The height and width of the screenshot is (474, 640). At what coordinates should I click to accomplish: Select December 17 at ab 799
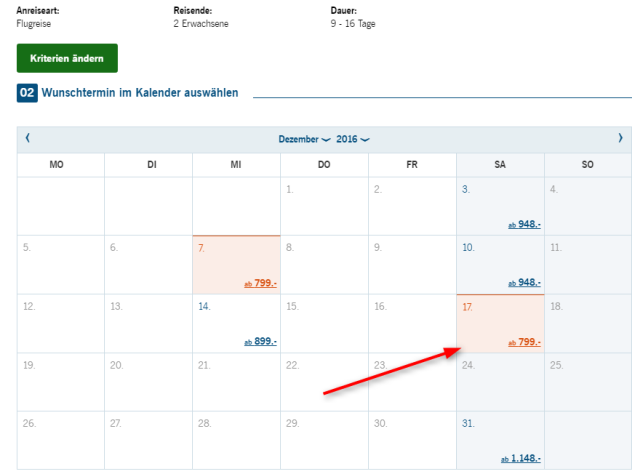coord(524,342)
